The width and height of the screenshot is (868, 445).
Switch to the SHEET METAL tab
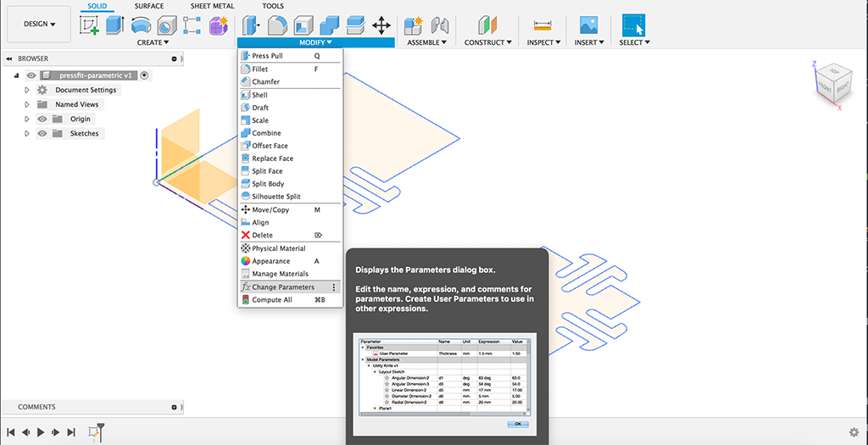tap(213, 6)
